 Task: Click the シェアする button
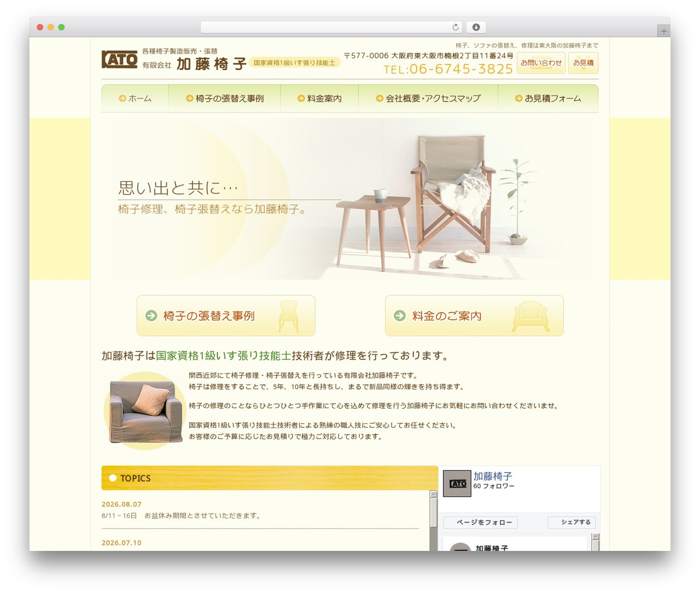[x=571, y=522]
